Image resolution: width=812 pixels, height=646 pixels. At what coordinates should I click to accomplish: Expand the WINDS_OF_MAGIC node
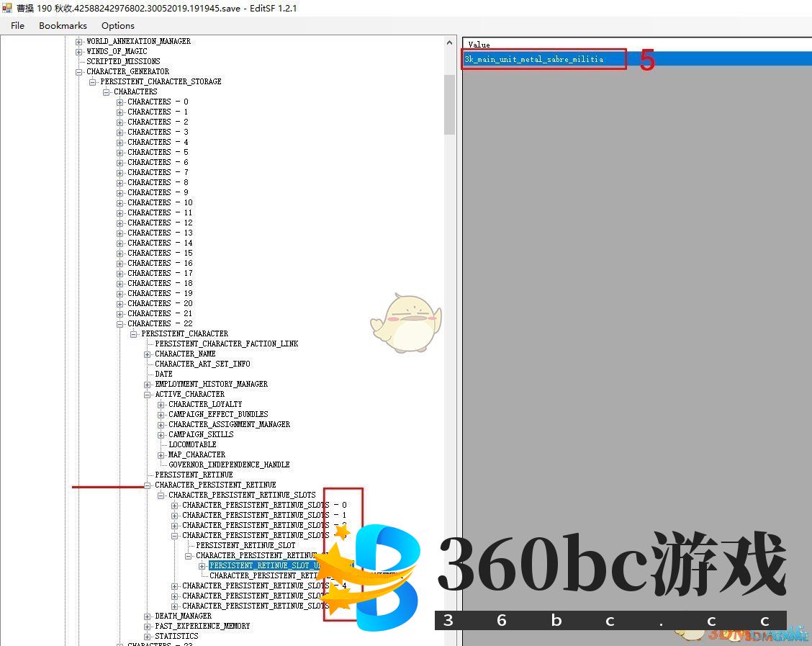point(78,52)
